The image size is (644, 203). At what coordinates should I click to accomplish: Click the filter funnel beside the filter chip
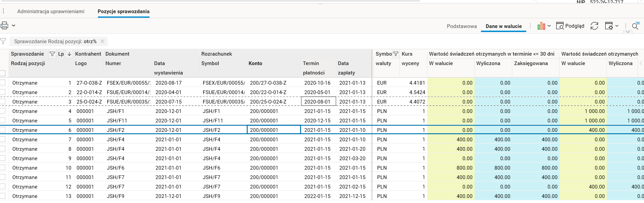[x=3, y=41]
